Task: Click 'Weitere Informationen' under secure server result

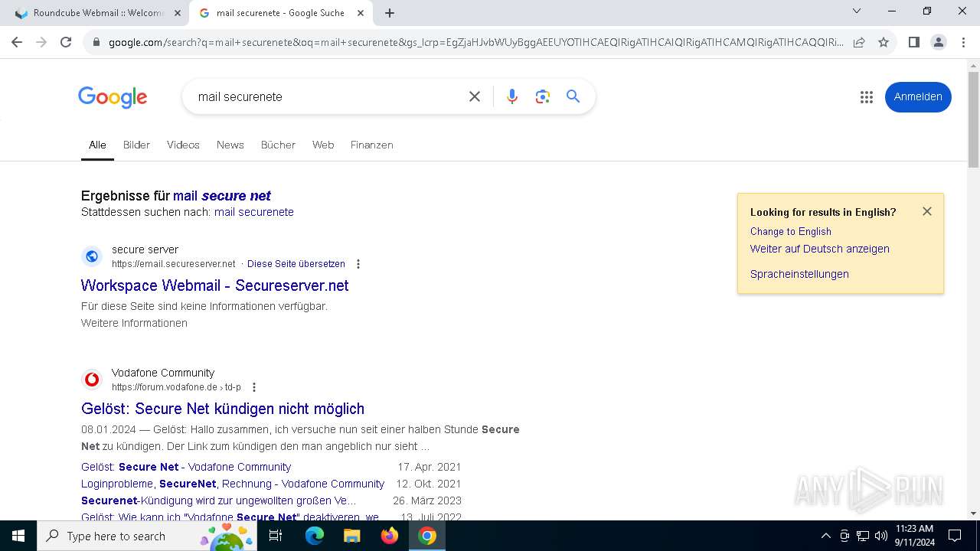Action: coord(134,323)
